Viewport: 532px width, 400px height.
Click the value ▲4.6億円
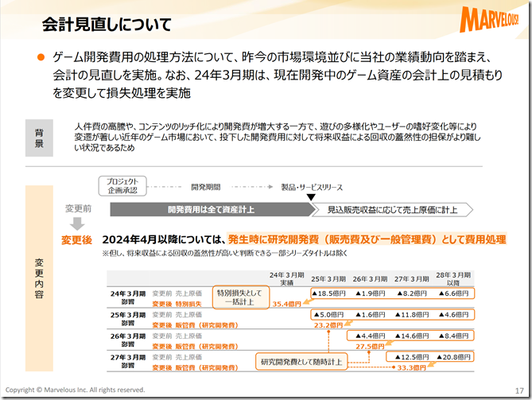(453, 315)
